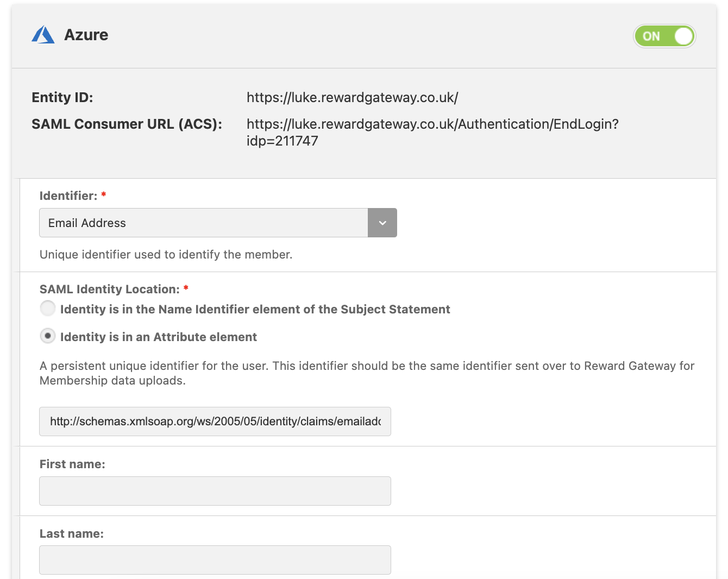Select Identity is in an Attribute element radio
The image size is (728, 579).
pyautogui.click(x=48, y=336)
